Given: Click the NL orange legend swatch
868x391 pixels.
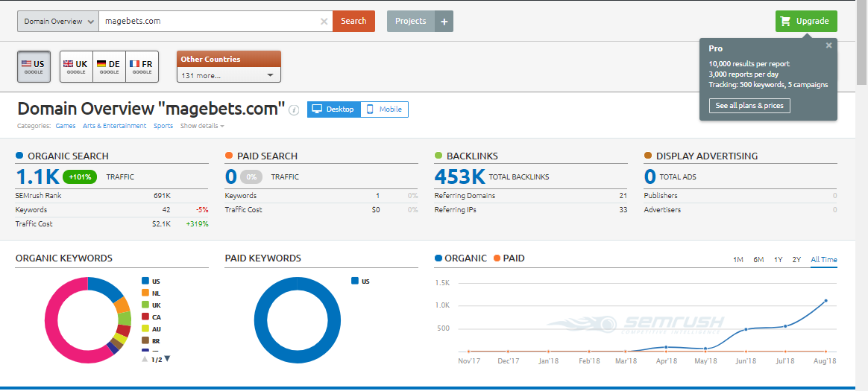Looking at the screenshot, I should pyautogui.click(x=145, y=293).
